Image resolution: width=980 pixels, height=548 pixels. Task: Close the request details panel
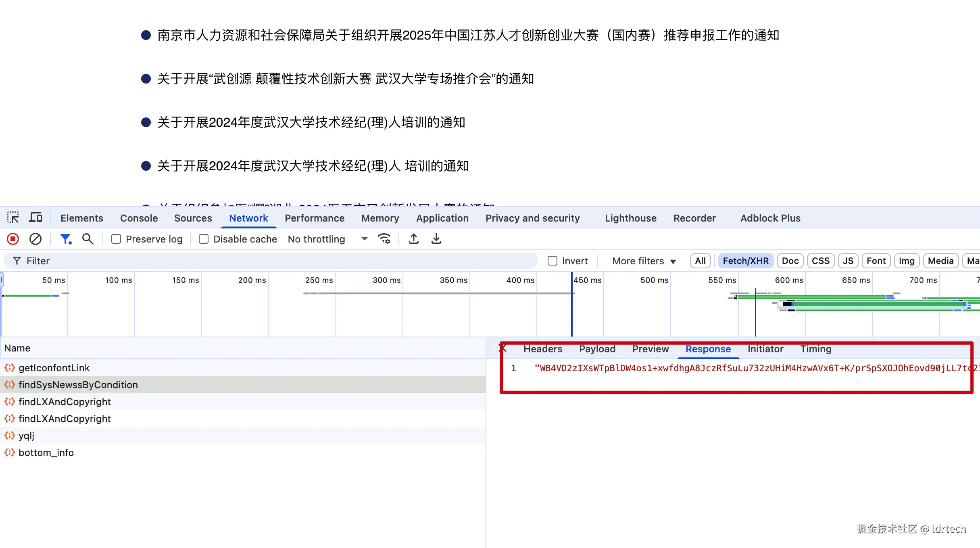[x=503, y=348]
